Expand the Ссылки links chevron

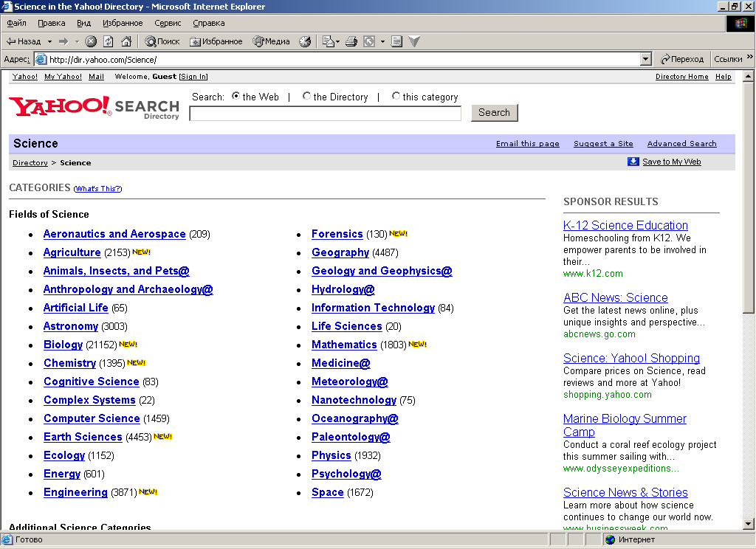[750, 57]
